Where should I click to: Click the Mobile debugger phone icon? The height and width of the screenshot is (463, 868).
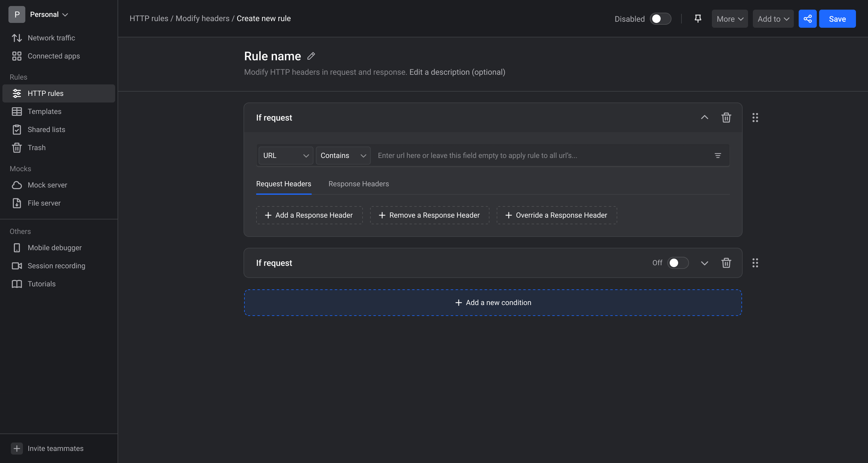[17, 248]
